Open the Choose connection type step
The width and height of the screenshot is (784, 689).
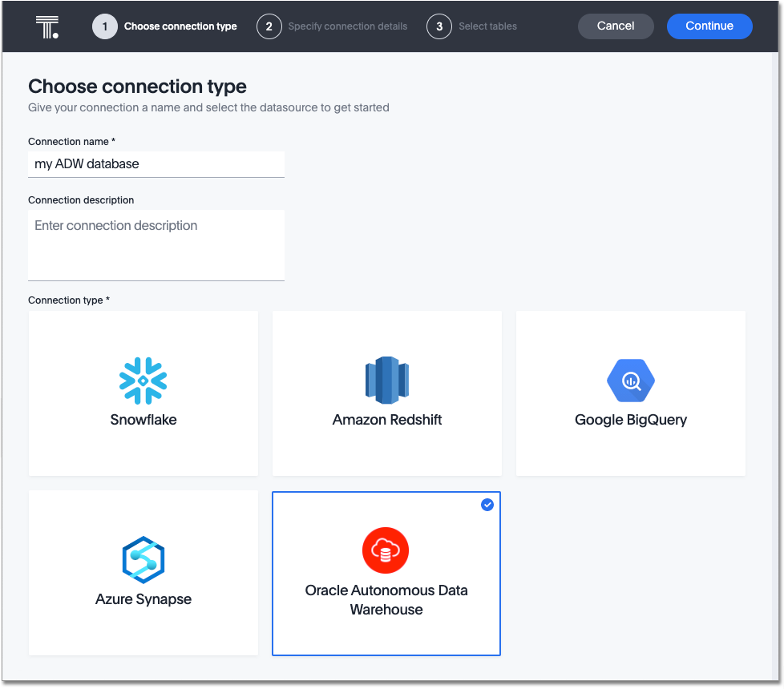[x=180, y=26]
